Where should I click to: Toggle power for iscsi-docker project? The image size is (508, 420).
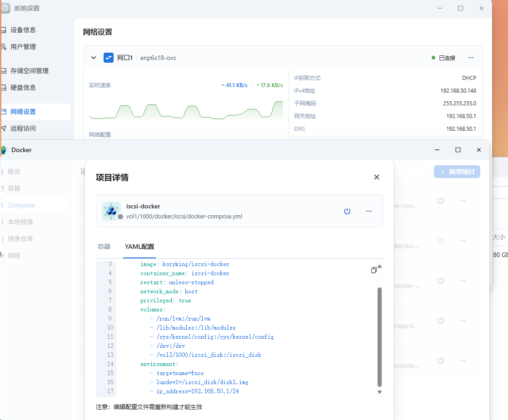click(347, 211)
